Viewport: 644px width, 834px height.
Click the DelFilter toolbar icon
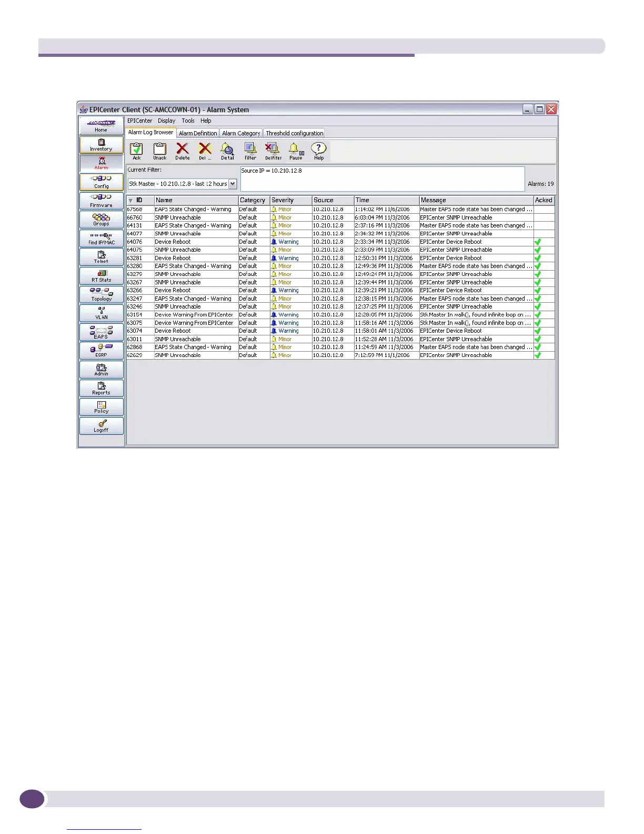click(273, 151)
